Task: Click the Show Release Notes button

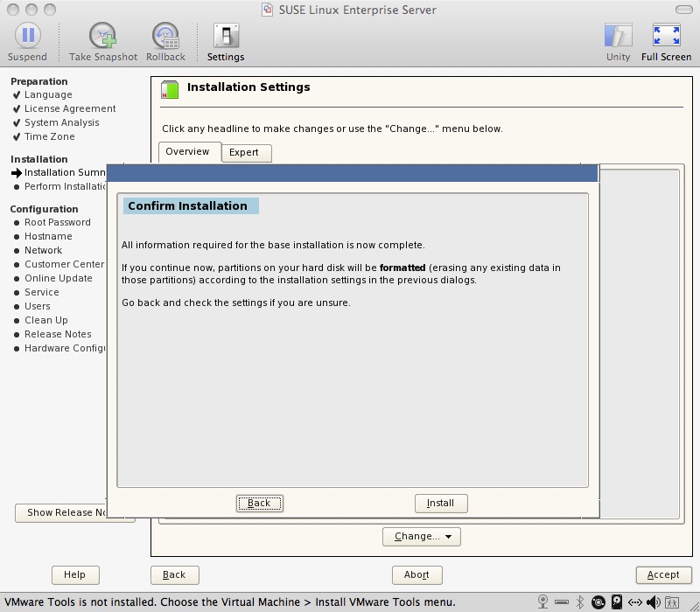Action: click(61, 513)
